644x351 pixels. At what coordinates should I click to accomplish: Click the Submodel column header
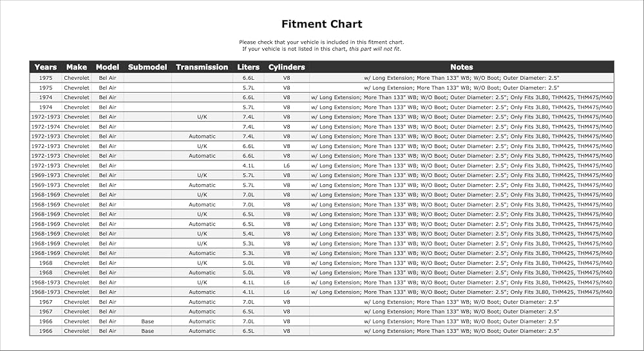click(x=147, y=67)
